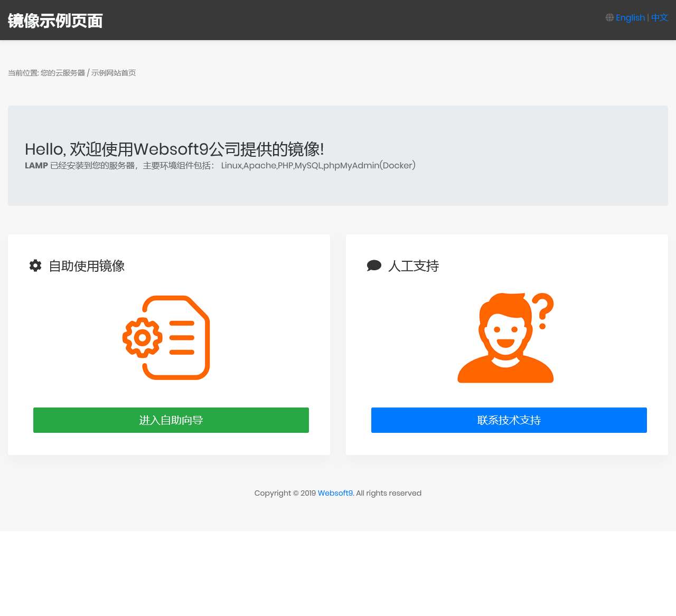This screenshot has height=616, width=676.
Task: Open the Websoft9 link in footer
Action: click(335, 493)
